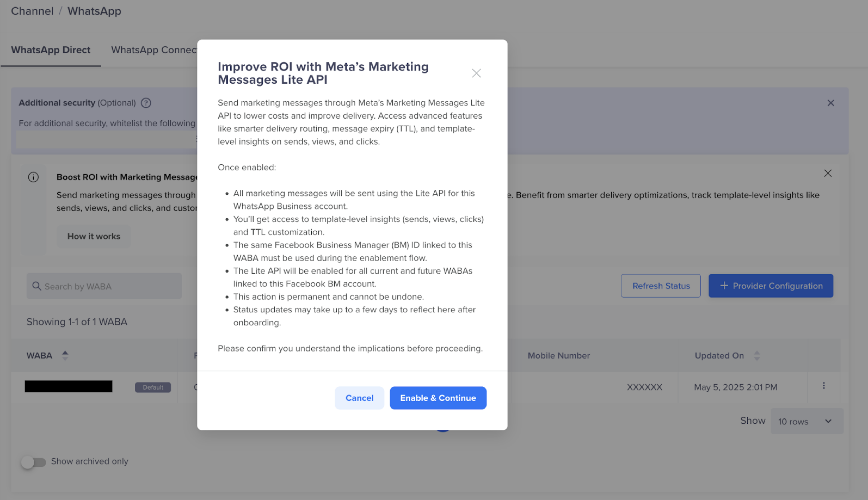
Task: Click the Mobile Number column header
Action: pos(559,356)
